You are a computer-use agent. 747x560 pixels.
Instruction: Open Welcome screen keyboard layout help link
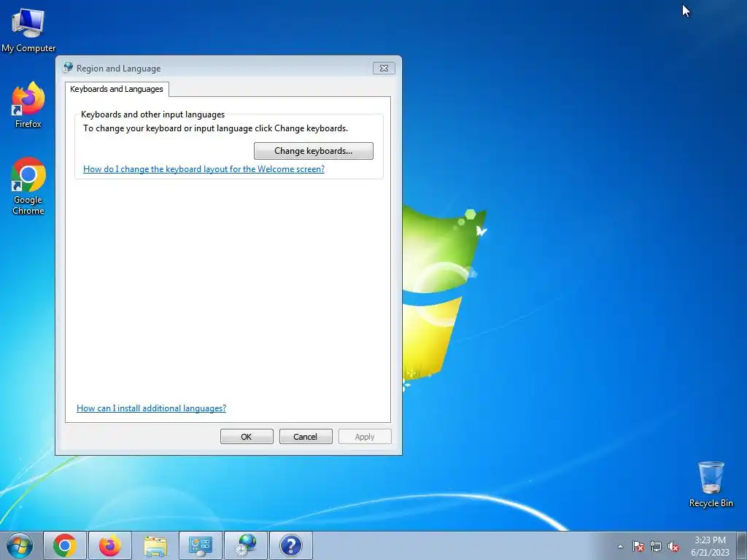(204, 169)
